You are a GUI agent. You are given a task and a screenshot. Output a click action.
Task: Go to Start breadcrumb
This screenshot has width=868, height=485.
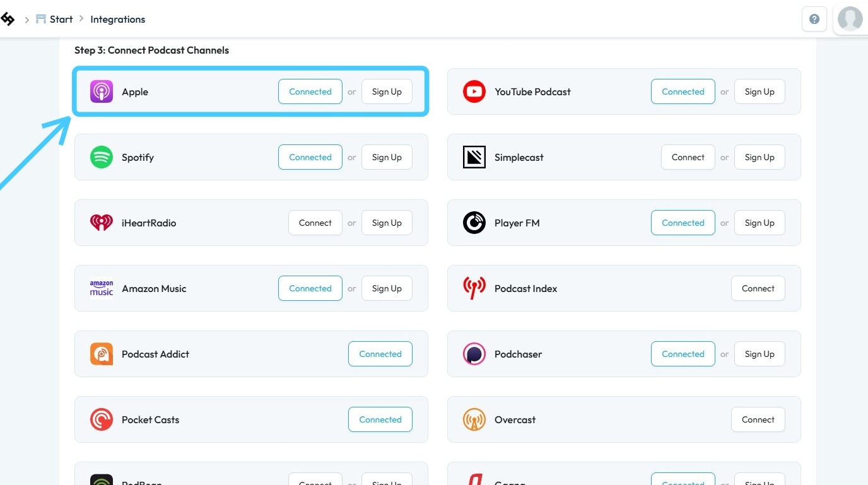[x=61, y=19]
